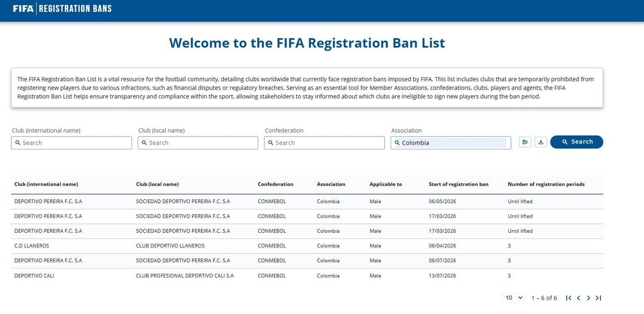Go to the next results page

(x=589, y=298)
